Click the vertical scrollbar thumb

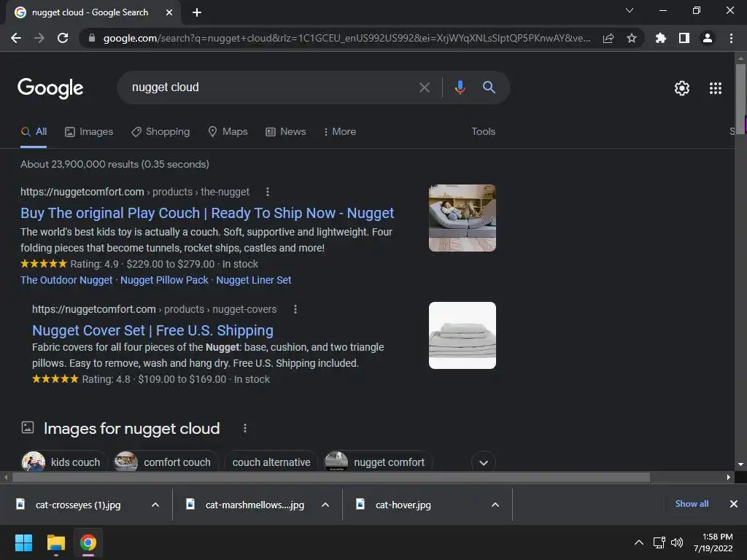tap(740, 99)
